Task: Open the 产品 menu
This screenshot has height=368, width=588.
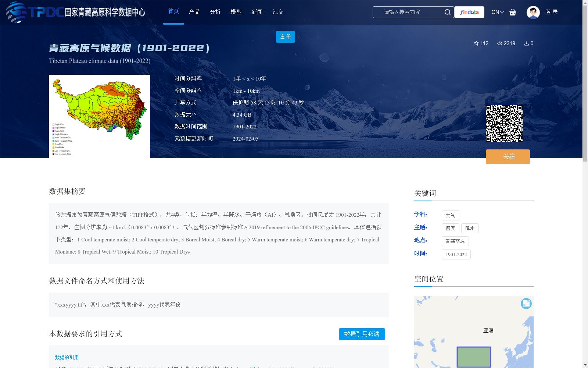Action: [194, 11]
